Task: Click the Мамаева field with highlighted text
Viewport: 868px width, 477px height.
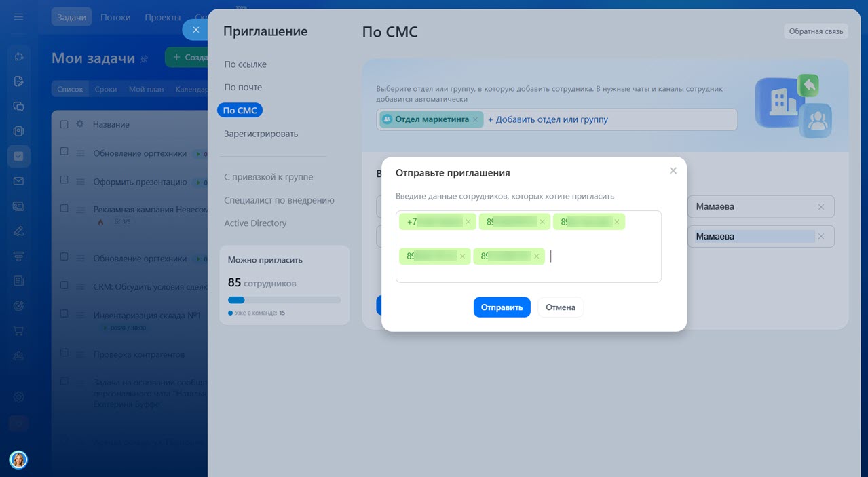Action: pyautogui.click(x=761, y=237)
